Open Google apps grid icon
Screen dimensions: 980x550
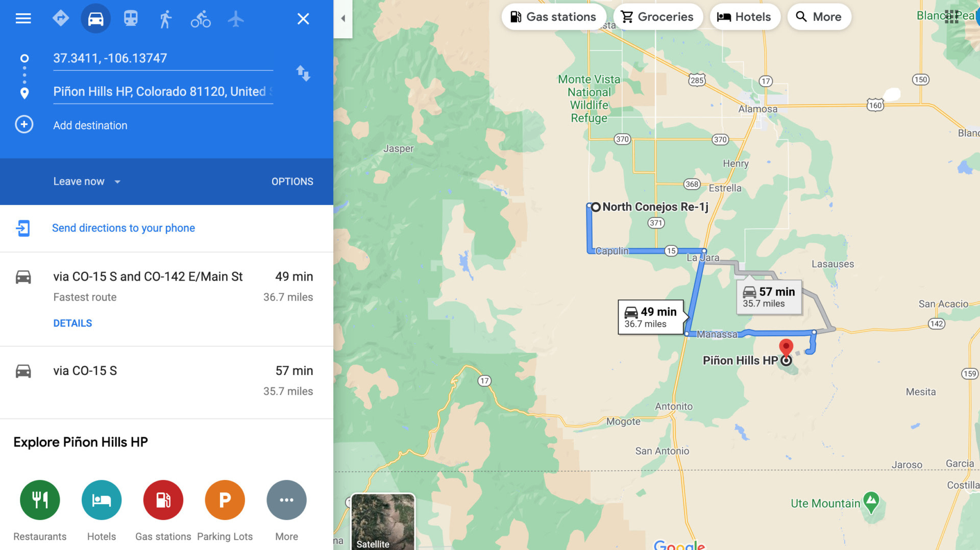(951, 17)
